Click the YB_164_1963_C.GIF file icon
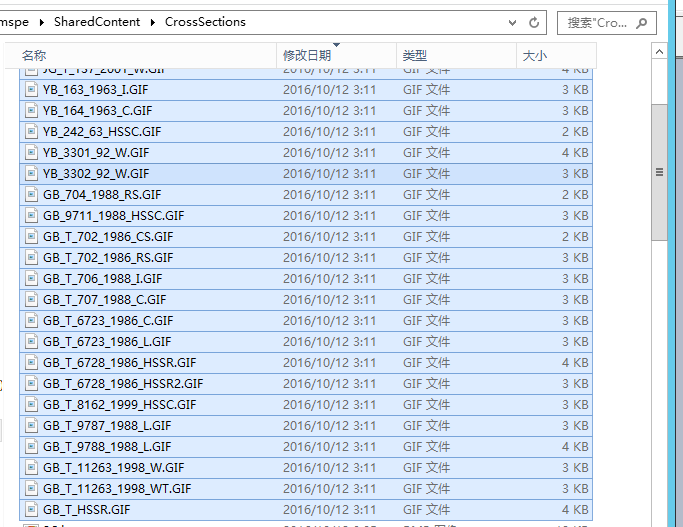683x527 pixels. point(31,111)
